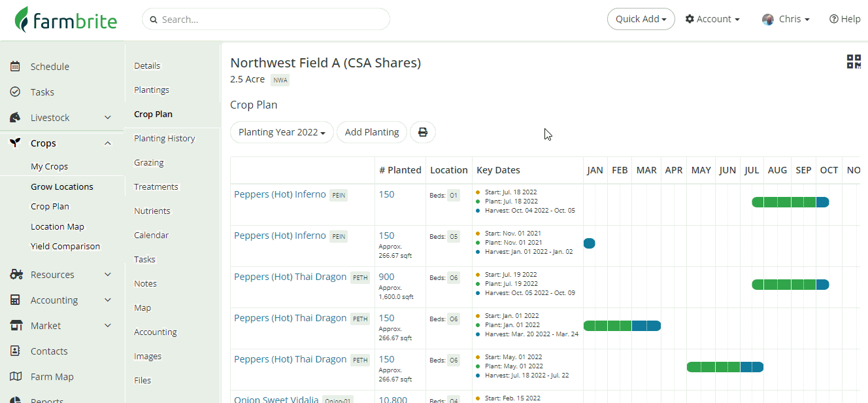Click the printer icon button
This screenshot has height=403, width=868.
(423, 132)
